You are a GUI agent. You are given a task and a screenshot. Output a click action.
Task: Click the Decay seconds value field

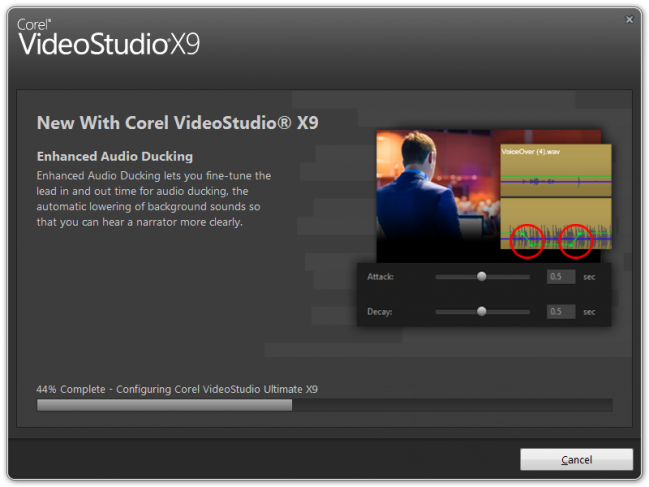[561, 311]
